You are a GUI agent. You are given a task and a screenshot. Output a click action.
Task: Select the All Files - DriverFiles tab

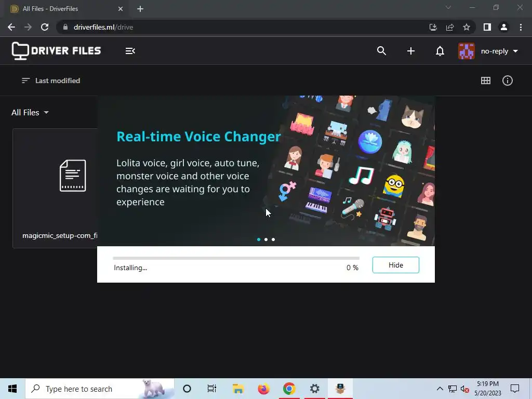tap(64, 9)
